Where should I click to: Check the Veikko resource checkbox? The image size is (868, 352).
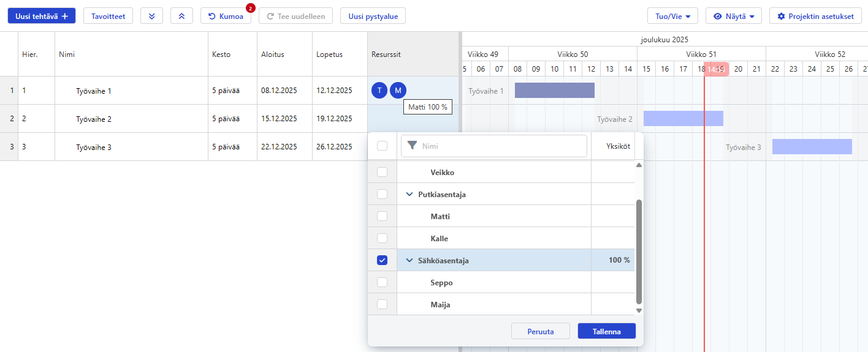[382, 172]
